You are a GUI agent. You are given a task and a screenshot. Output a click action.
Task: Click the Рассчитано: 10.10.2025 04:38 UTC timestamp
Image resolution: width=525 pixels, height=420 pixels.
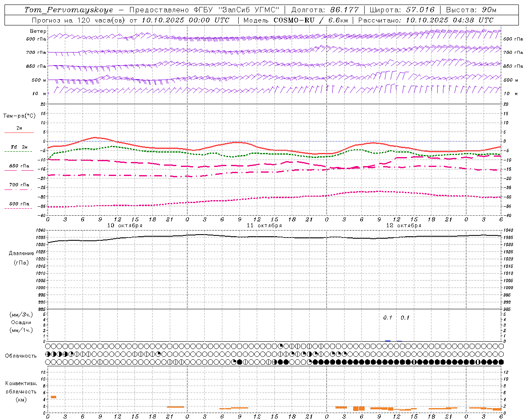point(426,20)
